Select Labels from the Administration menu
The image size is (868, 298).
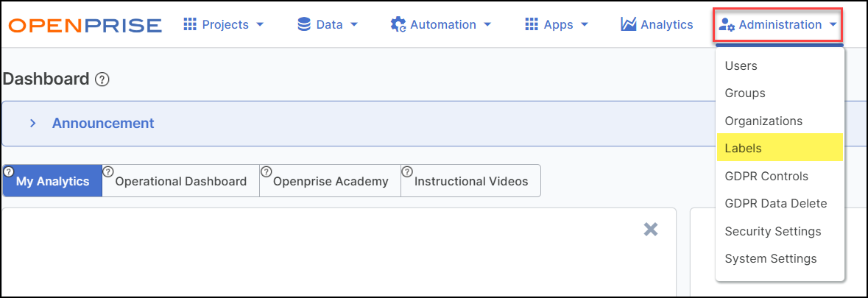coord(743,148)
